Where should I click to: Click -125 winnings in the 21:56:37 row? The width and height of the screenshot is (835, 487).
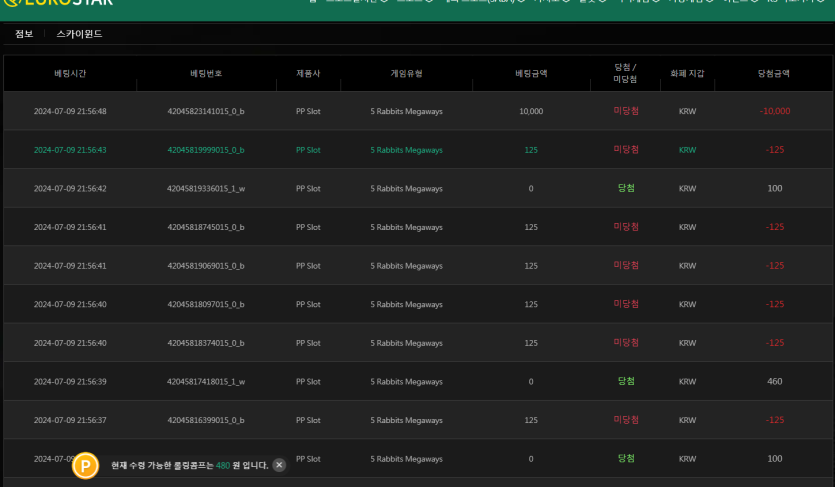775,420
